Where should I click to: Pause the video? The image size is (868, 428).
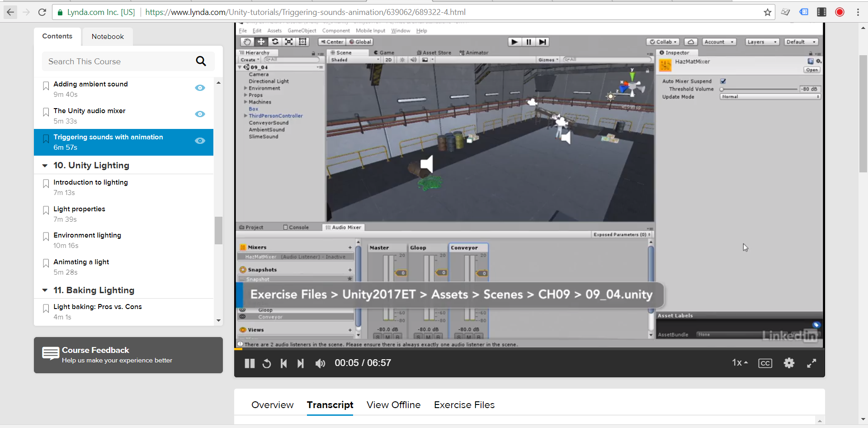(250, 363)
